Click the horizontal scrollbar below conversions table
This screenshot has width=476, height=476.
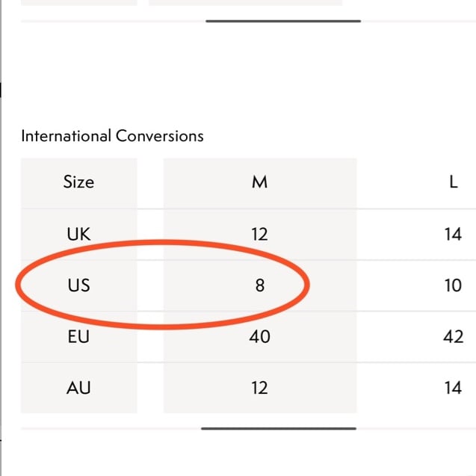pos(278,429)
